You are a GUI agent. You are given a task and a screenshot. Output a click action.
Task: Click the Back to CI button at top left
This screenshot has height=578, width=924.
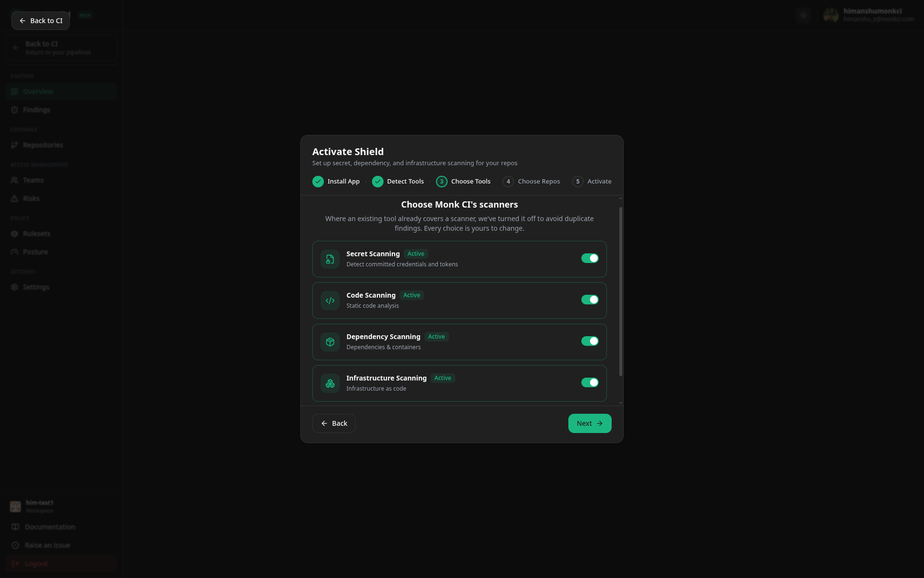40,21
